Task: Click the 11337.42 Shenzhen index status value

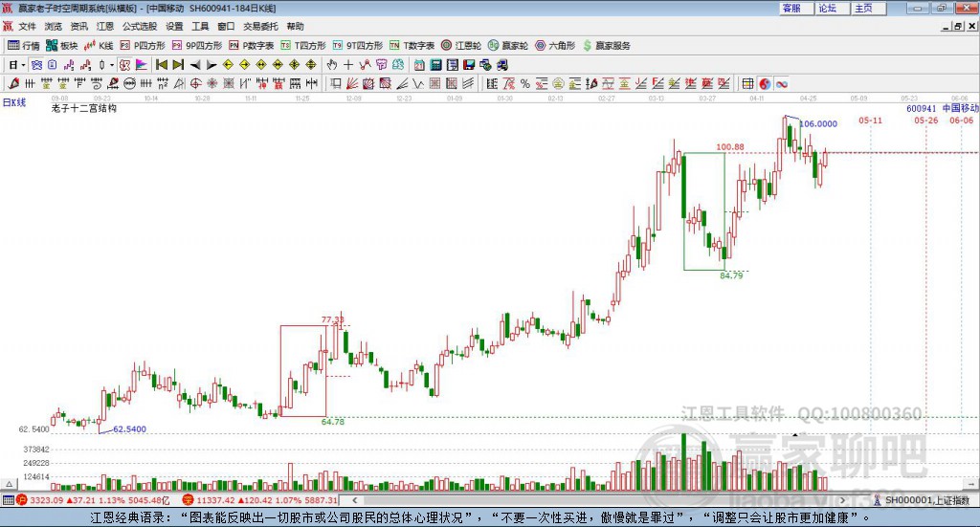Action: (x=215, y=500)
